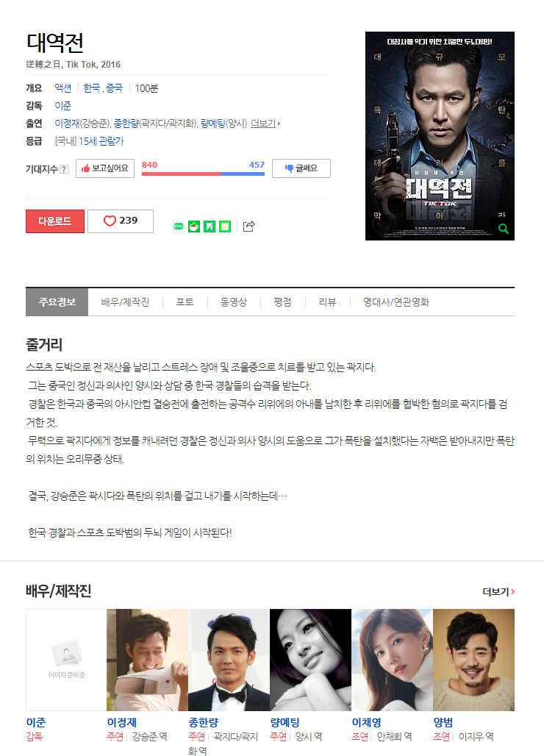Click the Naver memo share icon
Image resolution: width=544 pixels, height=756 pixels.
(224, 226)
